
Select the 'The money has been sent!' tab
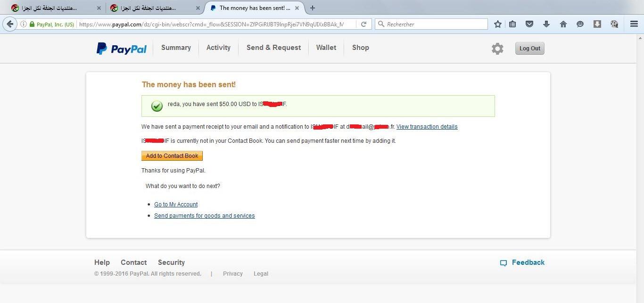coord(255,8)
